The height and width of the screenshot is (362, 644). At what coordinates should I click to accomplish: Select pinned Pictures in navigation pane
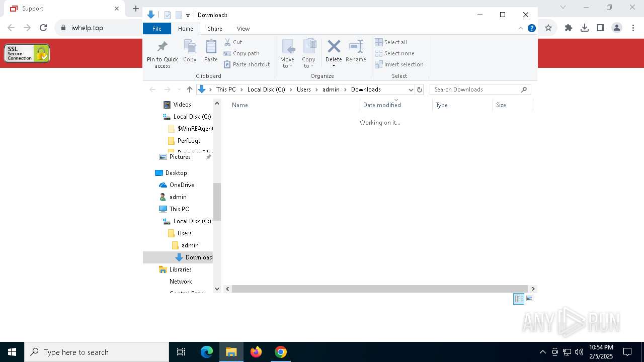[x=180, y=157]
